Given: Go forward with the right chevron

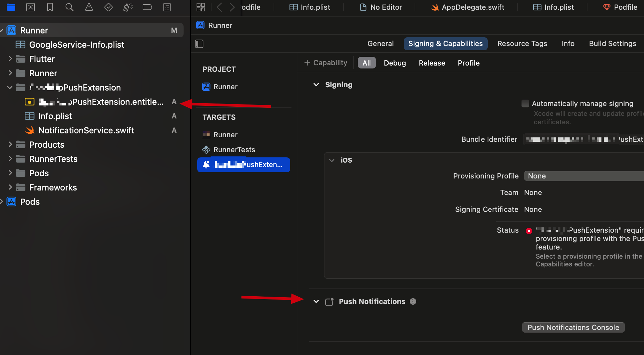Looking at the screenshot, I should tap(232, 7).
